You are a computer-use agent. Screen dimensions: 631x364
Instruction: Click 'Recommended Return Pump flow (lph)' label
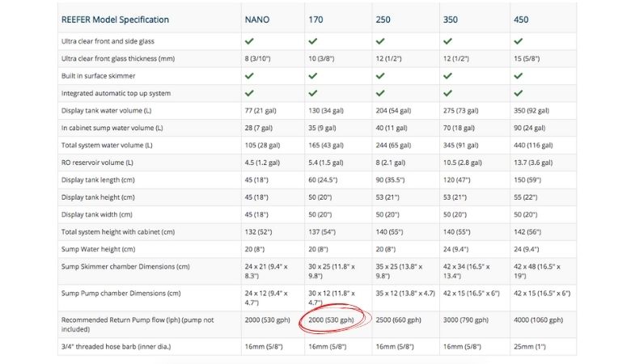[138, 324]
